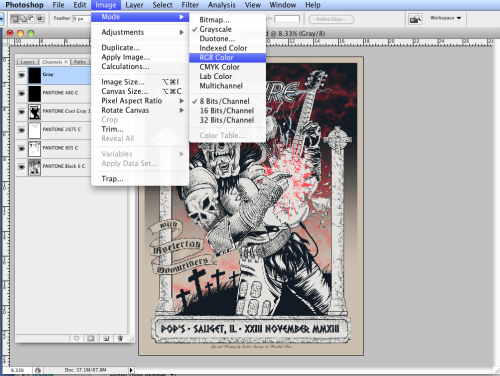
Task: Open the Layer menu
Action: [x=134, y=5]
